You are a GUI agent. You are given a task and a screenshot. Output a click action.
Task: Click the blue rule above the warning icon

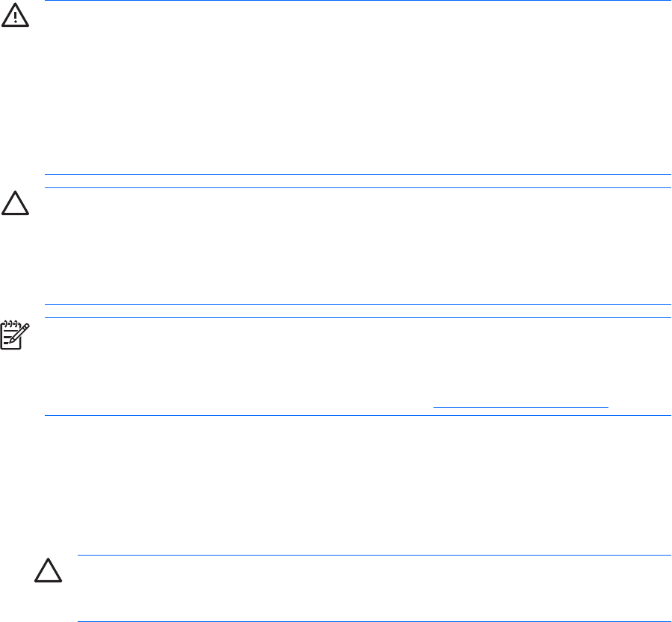(358, 1)
